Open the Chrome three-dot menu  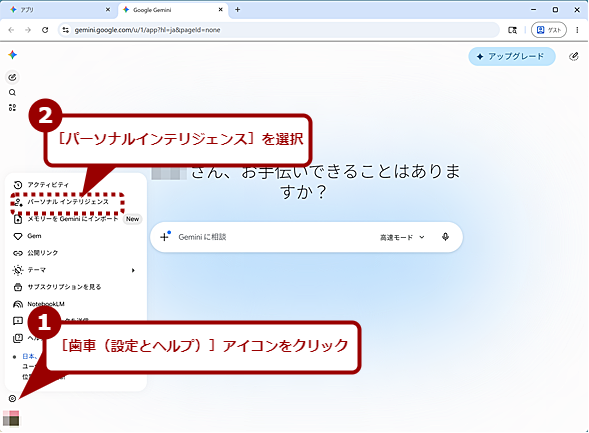pyautogui.click(x=577, y=30)
